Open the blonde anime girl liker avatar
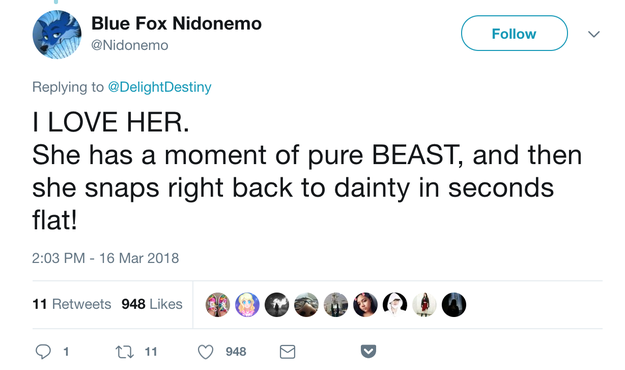Screen dimensions: 625x370 [x=247, y=305]
